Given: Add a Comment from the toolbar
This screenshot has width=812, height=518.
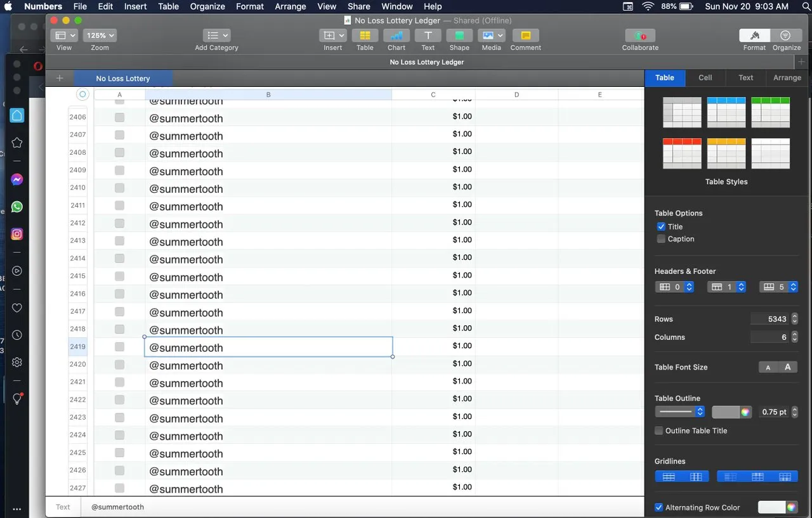Looking at the screenshot, I should (x=525, y=36).
